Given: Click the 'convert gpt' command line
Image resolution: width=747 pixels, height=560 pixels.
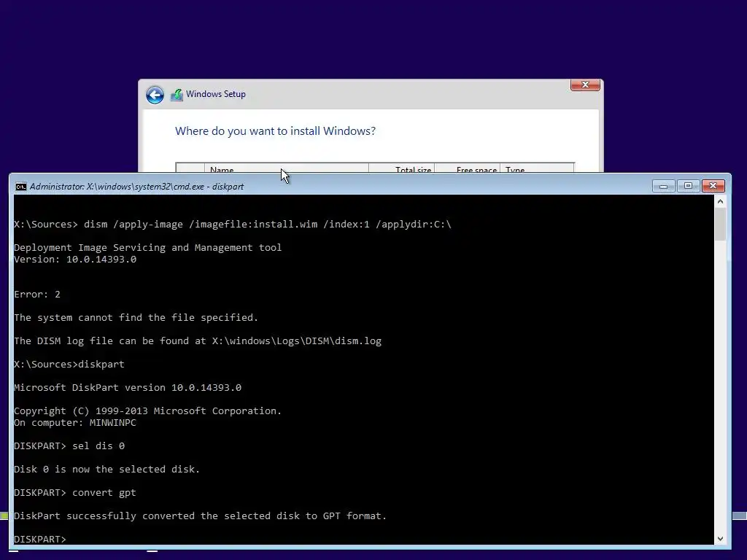Looking at the screenshot, I should click(x=75, y=492).
